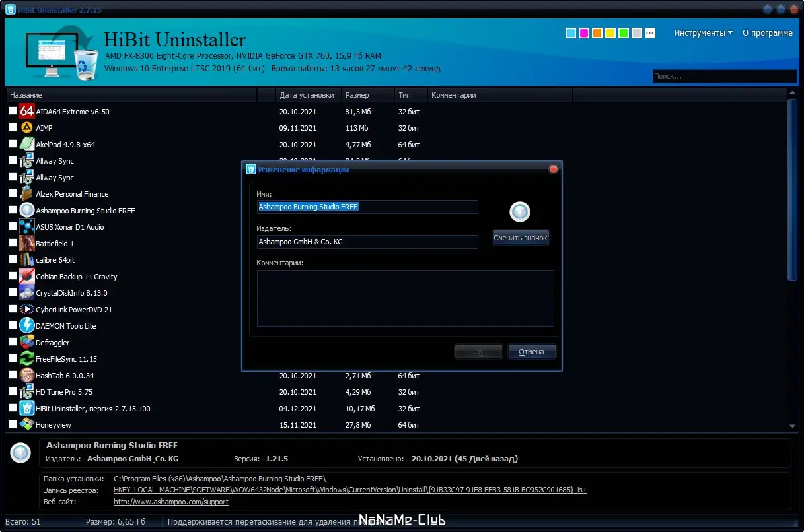Image resolution: width=804 pixels, height=532 pixels.
Task: Click the calibre 64bit books icon
Action: 27,259
